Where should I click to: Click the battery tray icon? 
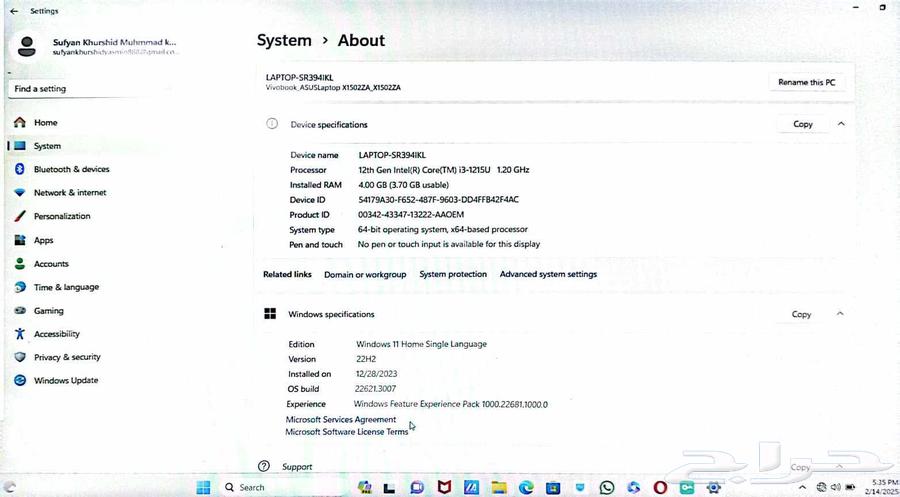click(x=850, y=487)
